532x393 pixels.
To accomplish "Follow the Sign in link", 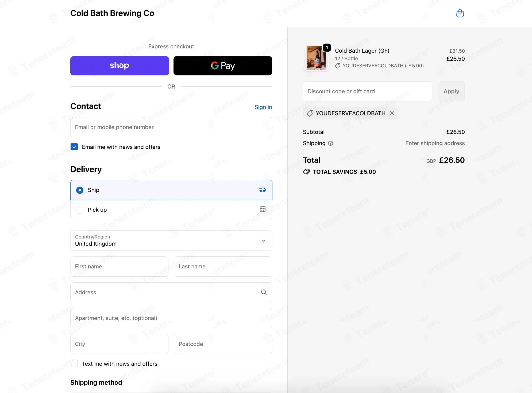I will [263, 107].
